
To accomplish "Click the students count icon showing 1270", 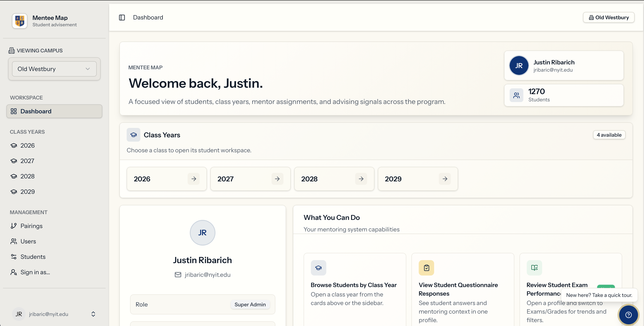I will (x=516, y=95).
